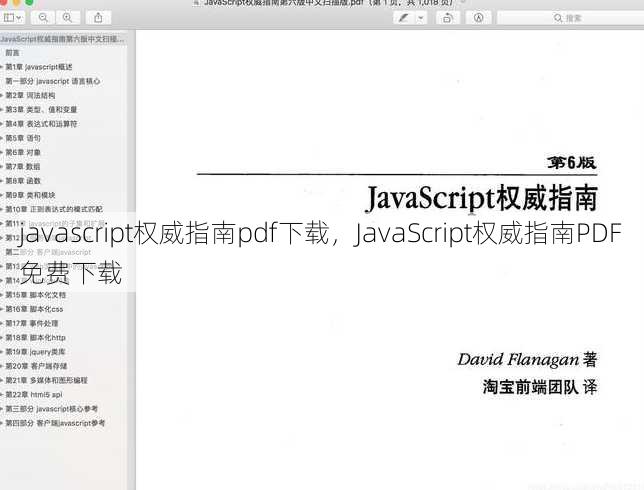Viewport: 644px width, 490px height.
Task: Open 第21章 多媒体和图形编程
Action: (46, 380)
